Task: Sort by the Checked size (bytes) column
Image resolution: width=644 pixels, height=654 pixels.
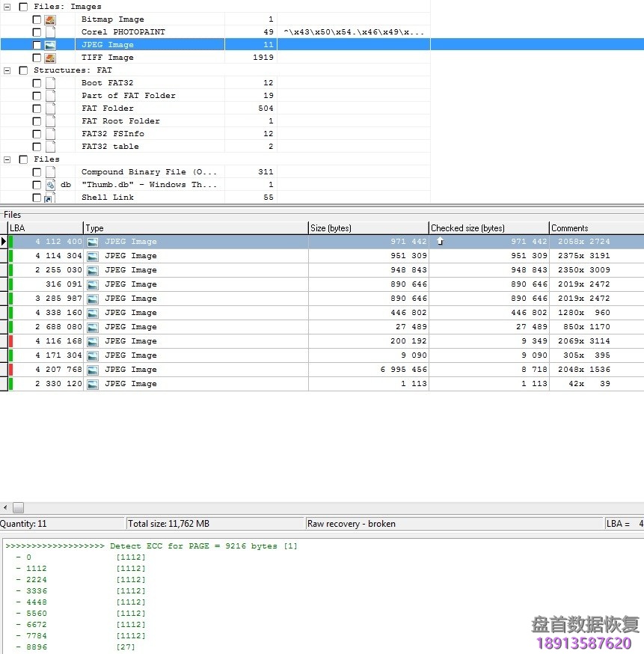Action: 488,228
